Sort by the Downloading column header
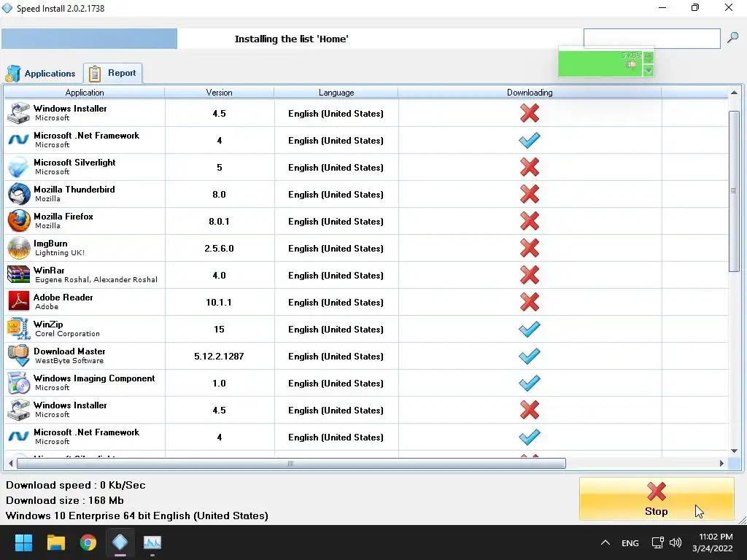 [530, 93]
